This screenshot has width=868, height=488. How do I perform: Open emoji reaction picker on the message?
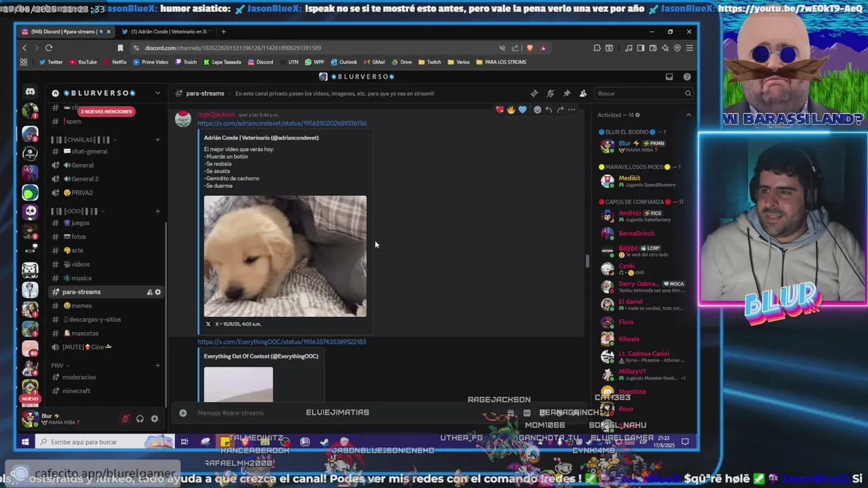point(537,109)
